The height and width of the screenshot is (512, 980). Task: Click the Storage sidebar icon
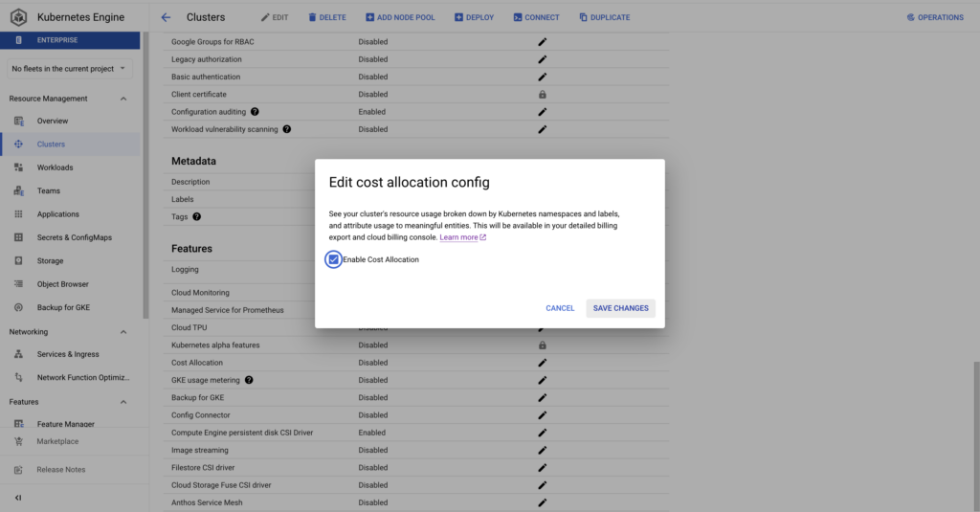click(19, 260)
